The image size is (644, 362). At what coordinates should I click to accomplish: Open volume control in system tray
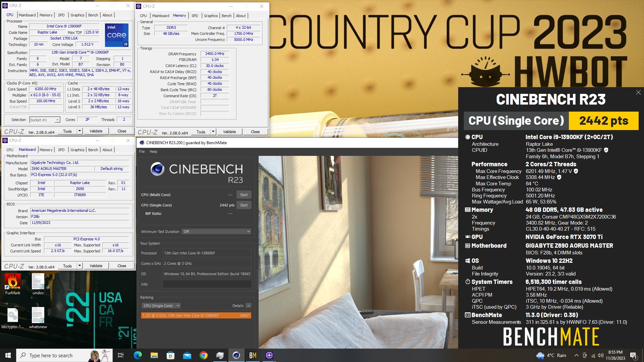(x=601, y=355)
